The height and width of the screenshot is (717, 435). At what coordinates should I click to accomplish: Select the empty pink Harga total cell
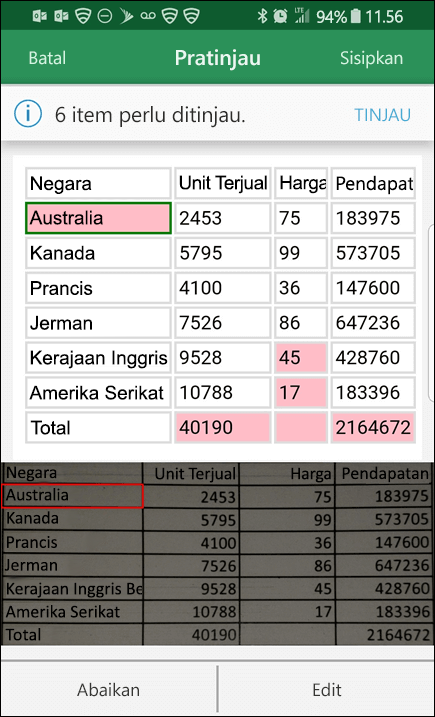pyautogui.click(x=301, y=428)
